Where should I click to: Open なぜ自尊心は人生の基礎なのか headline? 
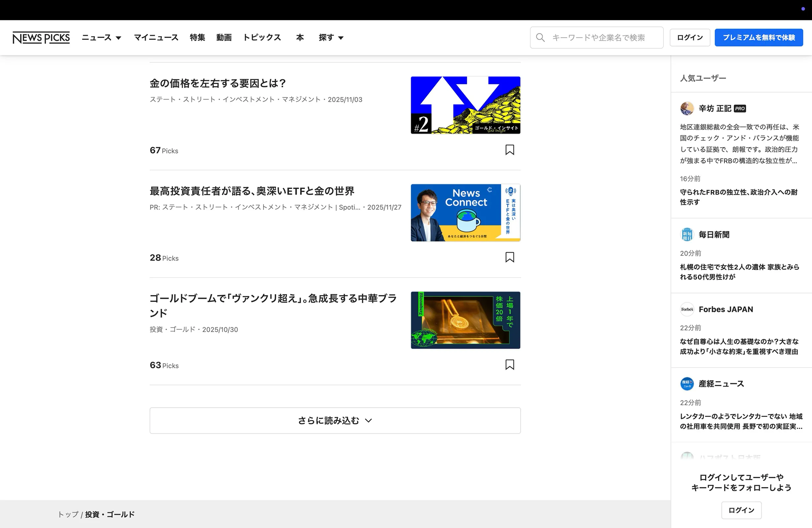pyautogui.click(x=739, y=346)
